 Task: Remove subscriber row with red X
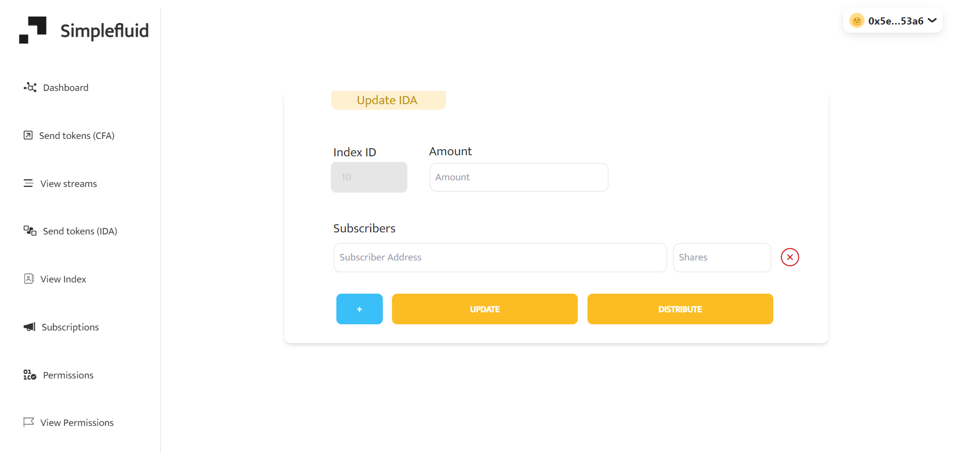[790, 257]
